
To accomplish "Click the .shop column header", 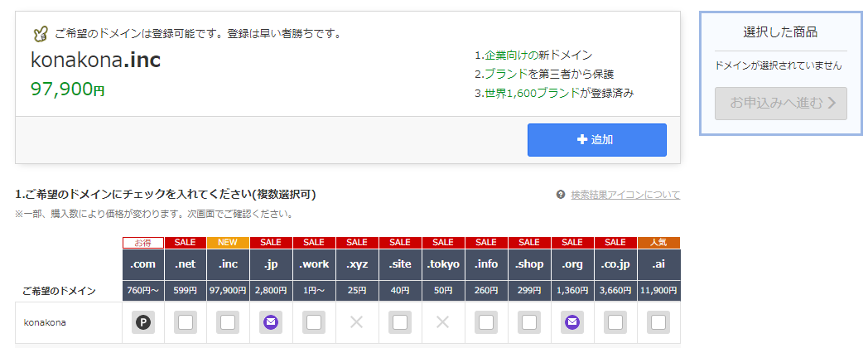I will click(529, 264).
